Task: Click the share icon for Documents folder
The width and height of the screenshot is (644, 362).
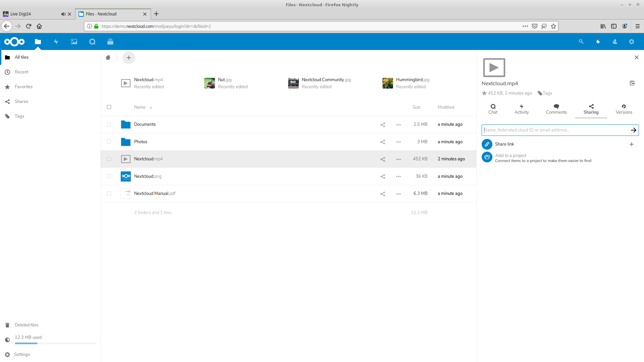Action: pyautogui.click(x=383, y=124)
